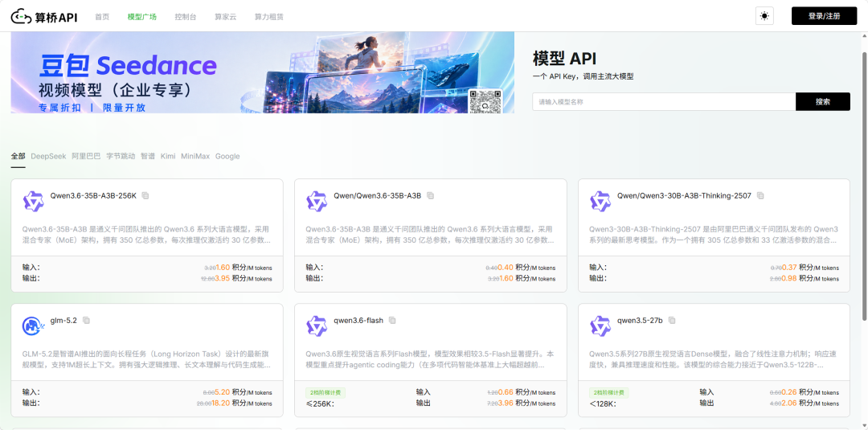
Task: Click the qwen3.6-flash description text
Action: 430,359
